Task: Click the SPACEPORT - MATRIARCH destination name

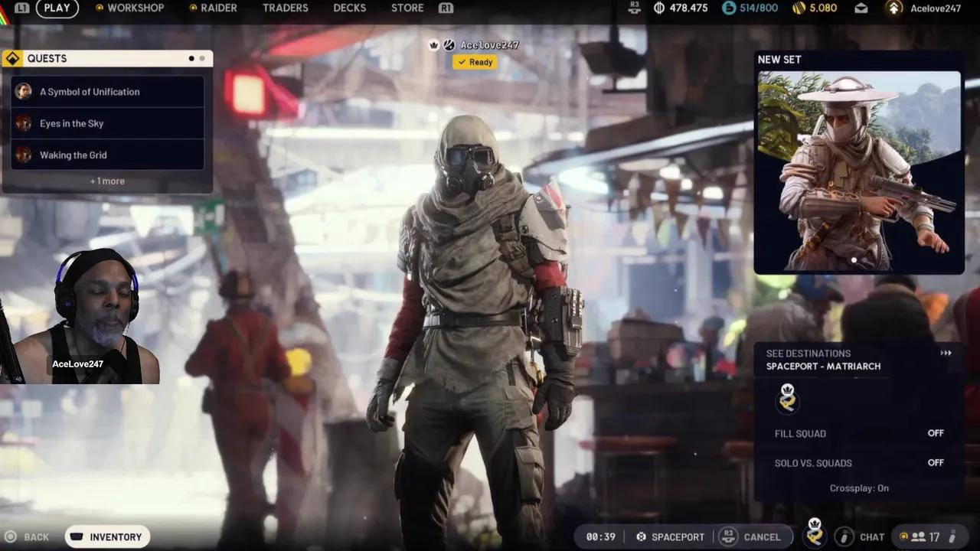Action: tap(823, 367)
